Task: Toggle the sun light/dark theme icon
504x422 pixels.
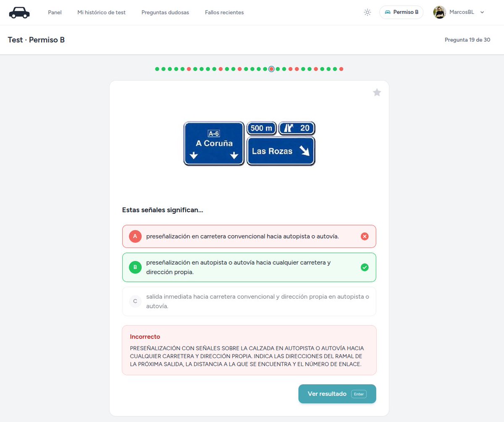Action: coord(367,13)
